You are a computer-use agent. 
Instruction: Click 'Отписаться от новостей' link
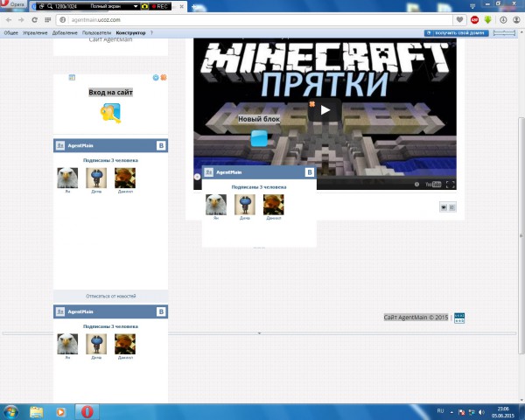(110, 296)
